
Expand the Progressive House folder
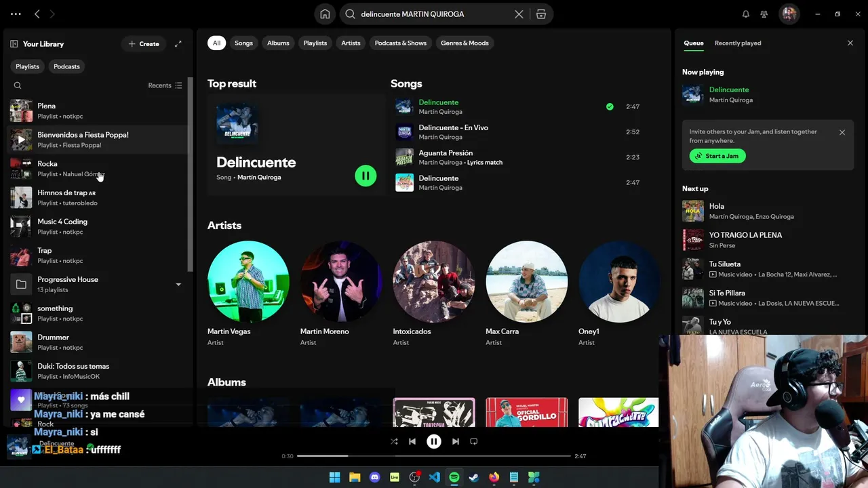(x=178, y=285)
